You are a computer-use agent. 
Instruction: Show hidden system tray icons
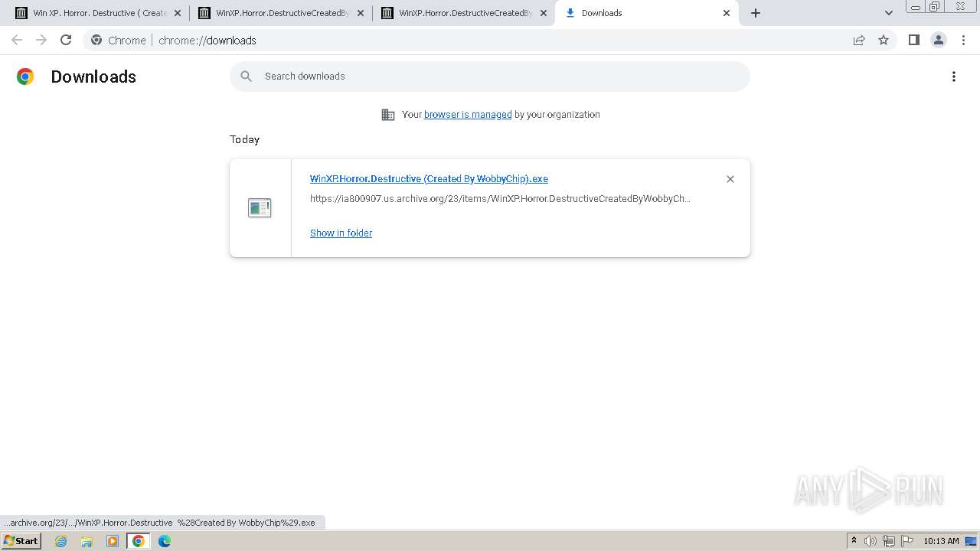tap(854, 541)
